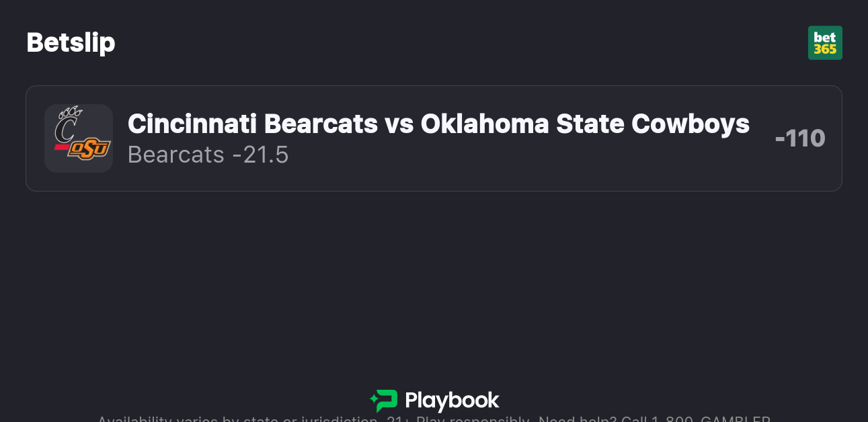Select the Bearcats -21.5 spread line
The image size is (868, 422).
pyautogui.click(x=208, y=155)
